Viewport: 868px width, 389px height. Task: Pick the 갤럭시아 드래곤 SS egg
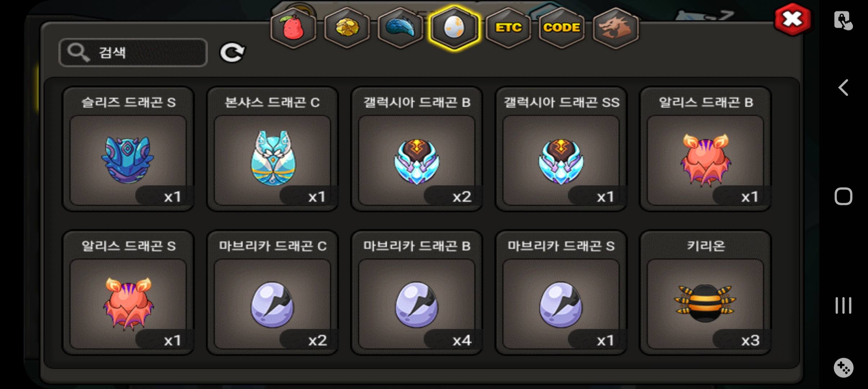tap(561, 149)
